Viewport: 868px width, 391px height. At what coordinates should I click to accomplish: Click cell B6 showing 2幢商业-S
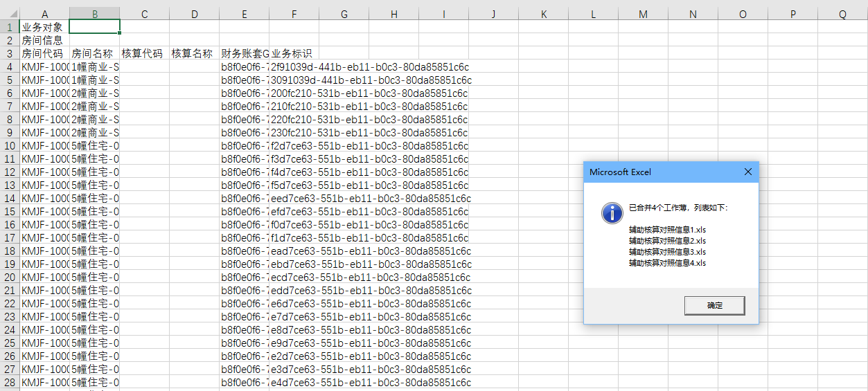point(95,93)
